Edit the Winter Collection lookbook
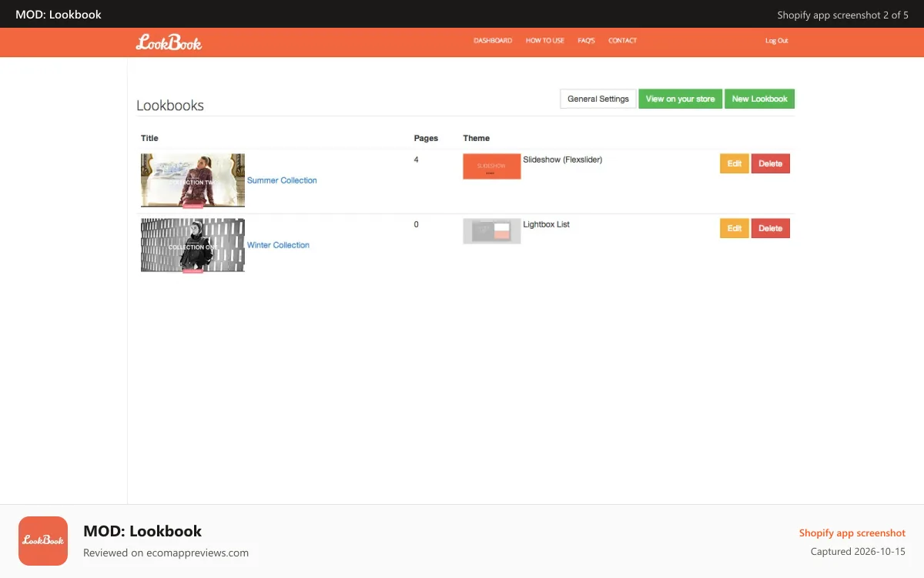The image size is (924, 578). (x=735, y=228)
